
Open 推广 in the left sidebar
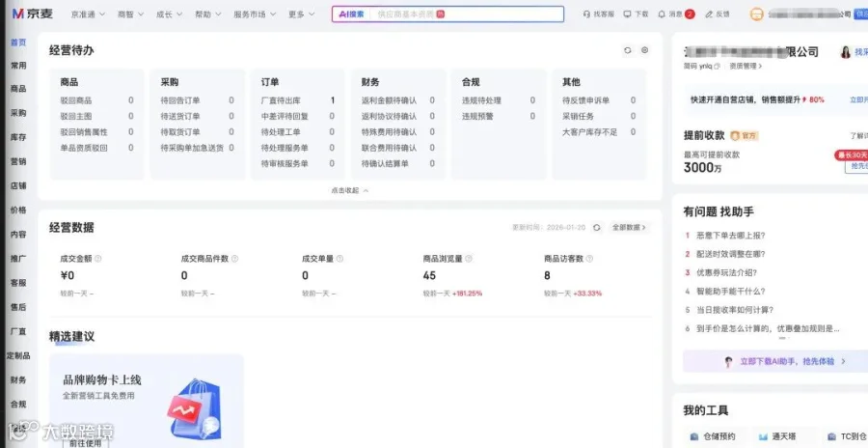18,259
